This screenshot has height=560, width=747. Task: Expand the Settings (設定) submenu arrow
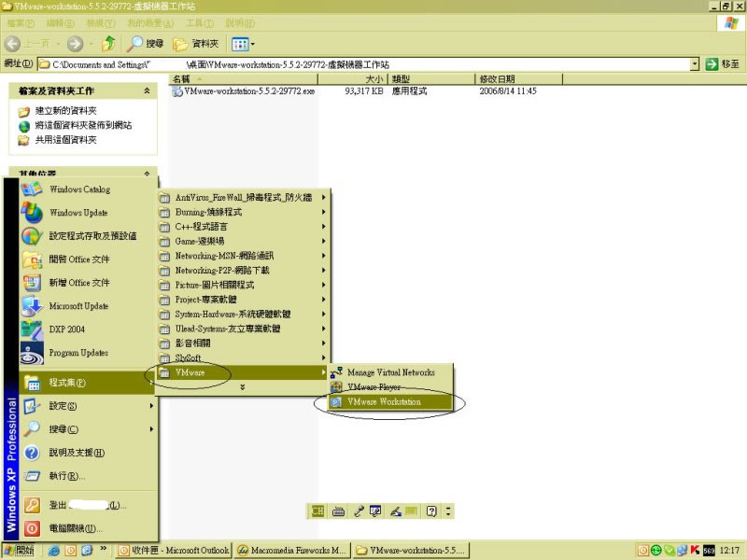151,406
